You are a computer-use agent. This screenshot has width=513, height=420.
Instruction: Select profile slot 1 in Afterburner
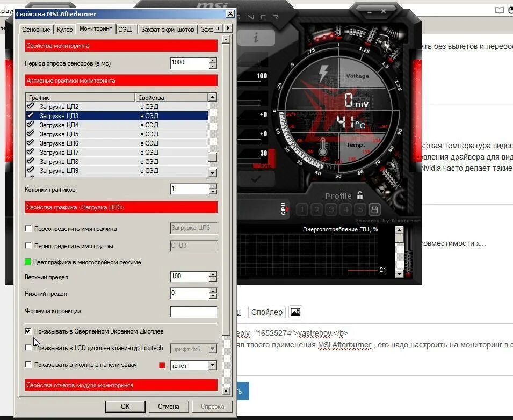(x=302, y=209)
